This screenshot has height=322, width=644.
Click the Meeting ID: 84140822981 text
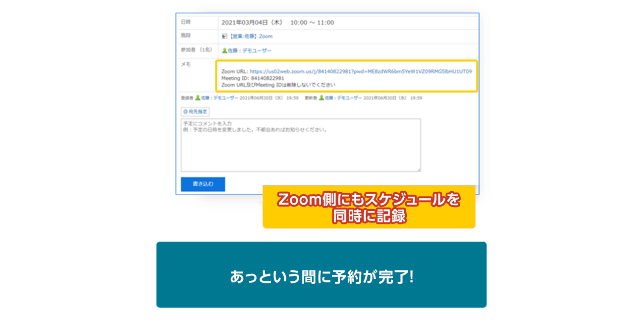[x=253, y=78]
